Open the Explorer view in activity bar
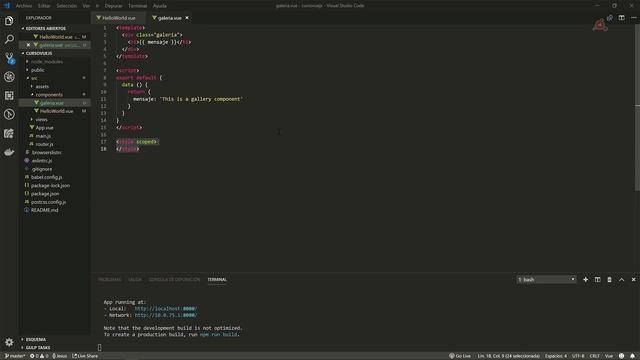Screen dimensions: 640x360 [9, 21]
